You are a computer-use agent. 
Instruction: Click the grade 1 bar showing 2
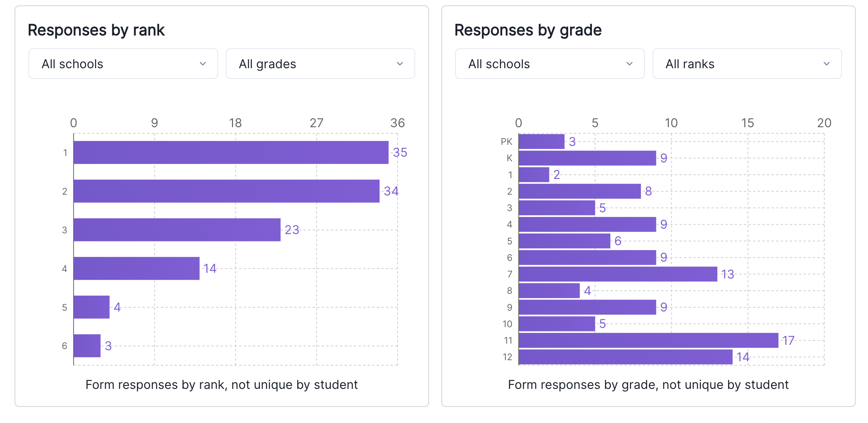534,175
